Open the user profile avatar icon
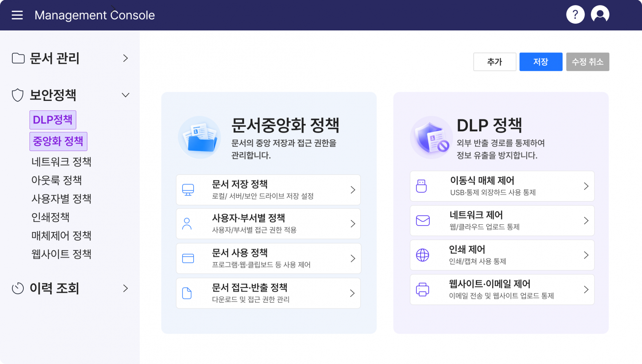642x364 pixels. (x=600, y=15)
